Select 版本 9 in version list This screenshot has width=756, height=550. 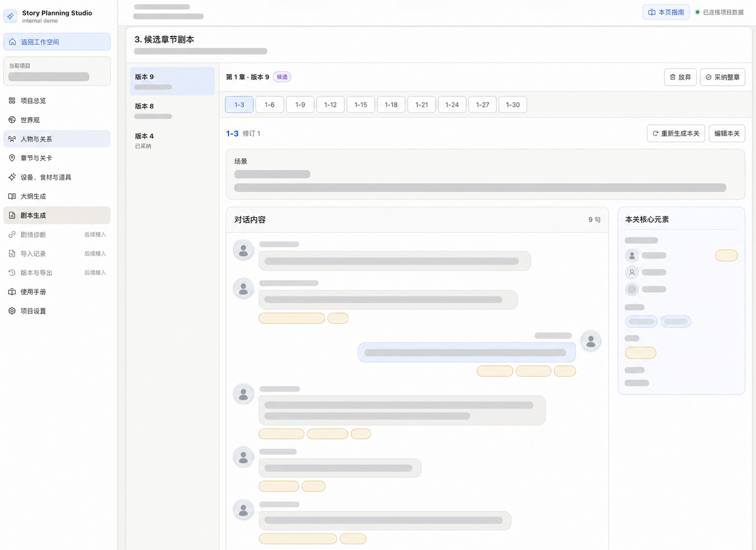172,81
